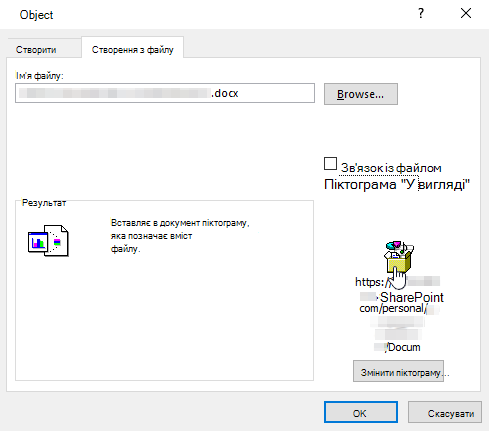Screen dimensions: 489x431
Task: Toggle the Піктограма "У вигляді" option
Action: click(397, 184)
